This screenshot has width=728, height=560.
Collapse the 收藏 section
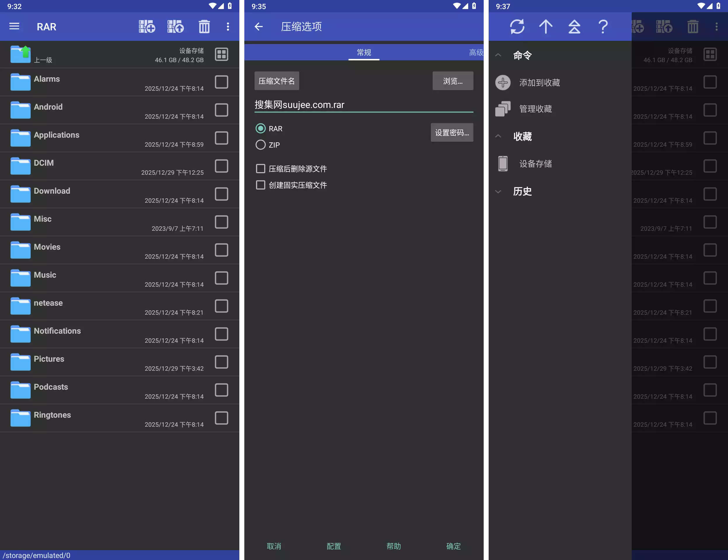click(498, 136)
